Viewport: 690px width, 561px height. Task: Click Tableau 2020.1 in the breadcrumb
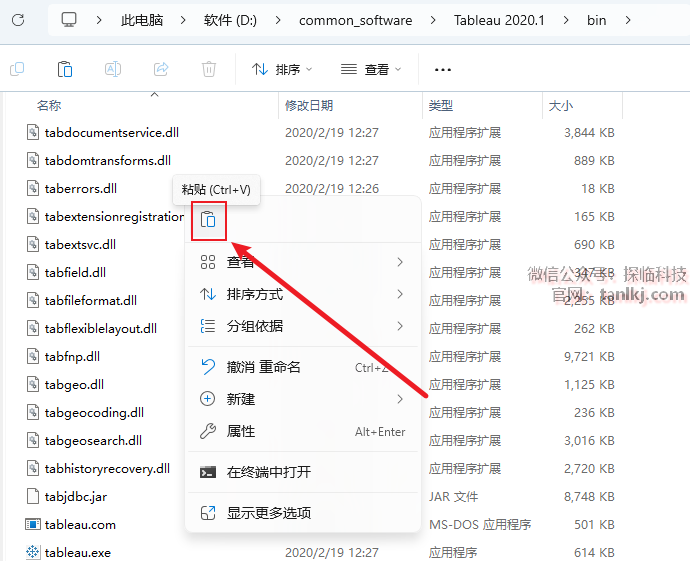point(499,20)
